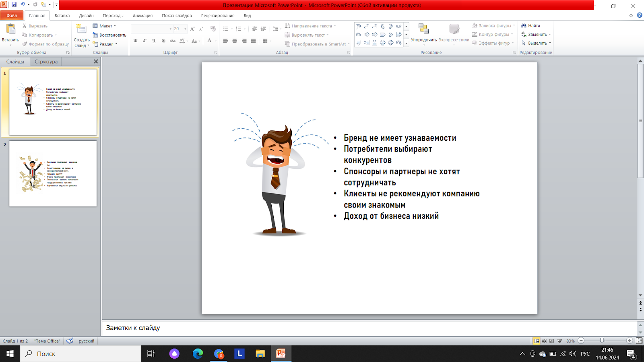644x362 pixels.
Task: Expand the Макет layout dropdown
Action: (x=115, y=26)
